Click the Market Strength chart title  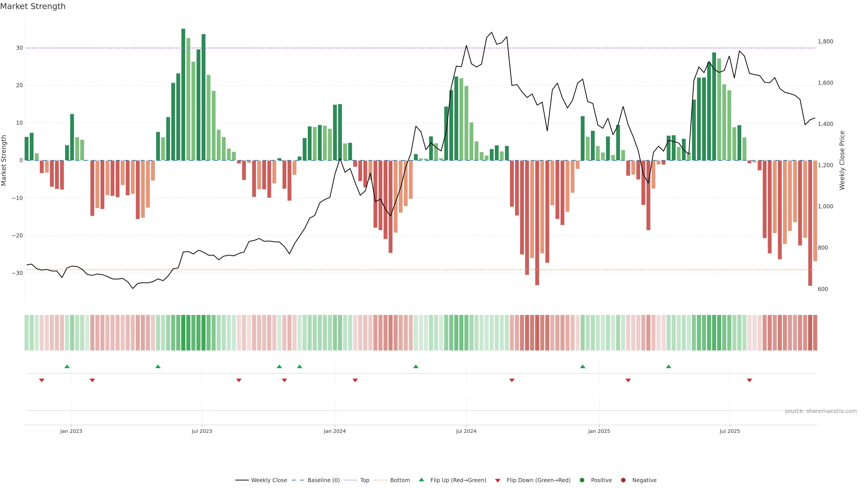click(33, 6)
